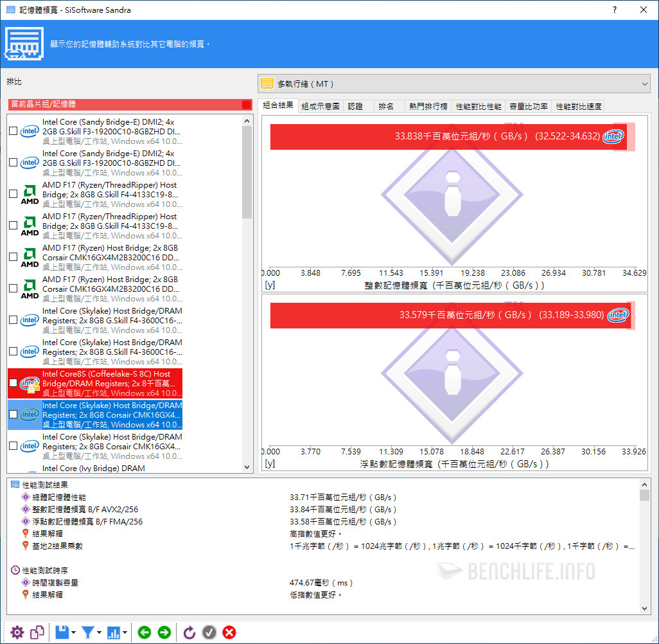Go forward with the green right arrow
The height and width of the screenshot is (644, 659).
[x=164, y=632]
